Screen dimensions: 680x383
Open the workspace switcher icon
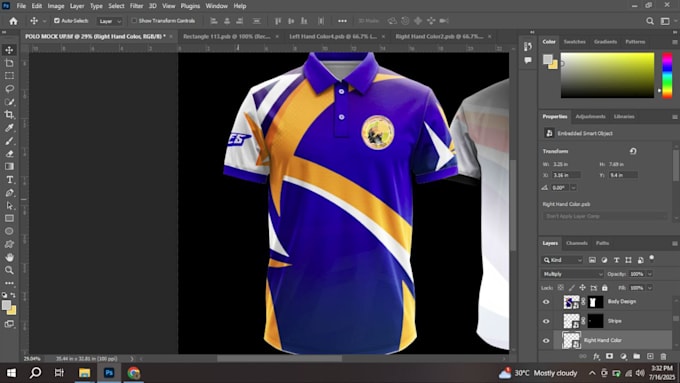click(665, 21)
